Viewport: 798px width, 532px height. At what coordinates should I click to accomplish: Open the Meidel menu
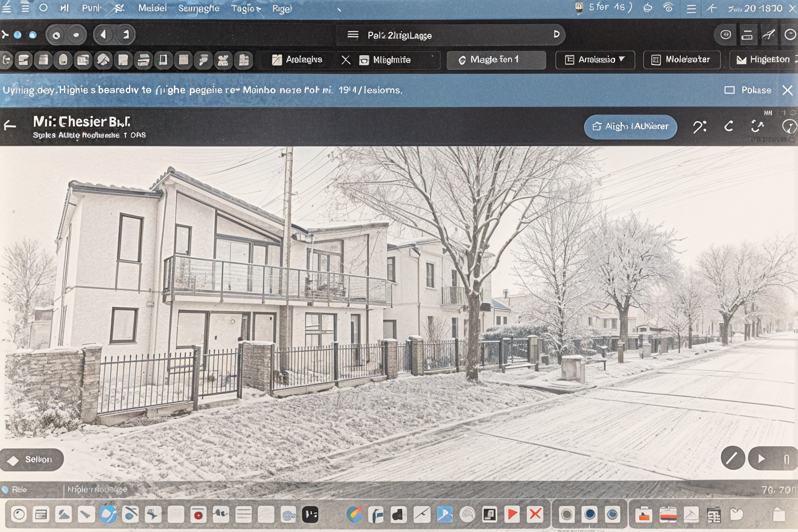[152, 8]
